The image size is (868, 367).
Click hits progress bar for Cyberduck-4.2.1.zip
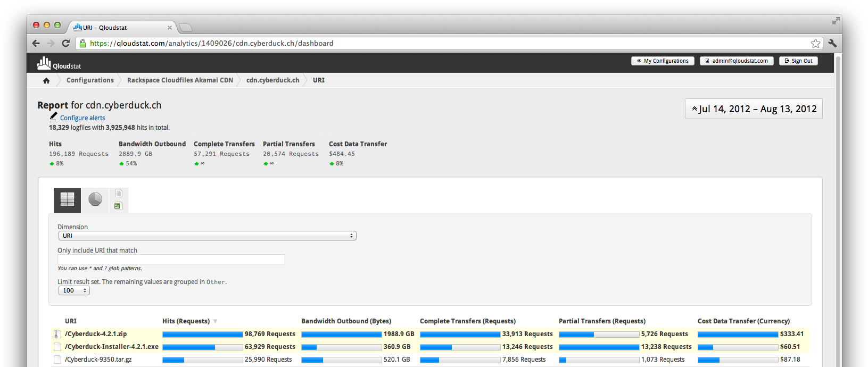tap(203, 334)
